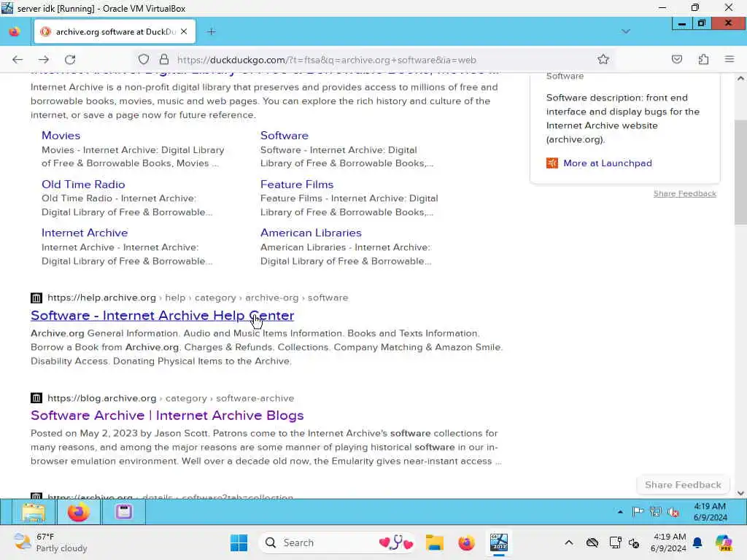747x560 pixels.
Task: Open the Feature Films sitelink
Action: (x=297, y=184)
